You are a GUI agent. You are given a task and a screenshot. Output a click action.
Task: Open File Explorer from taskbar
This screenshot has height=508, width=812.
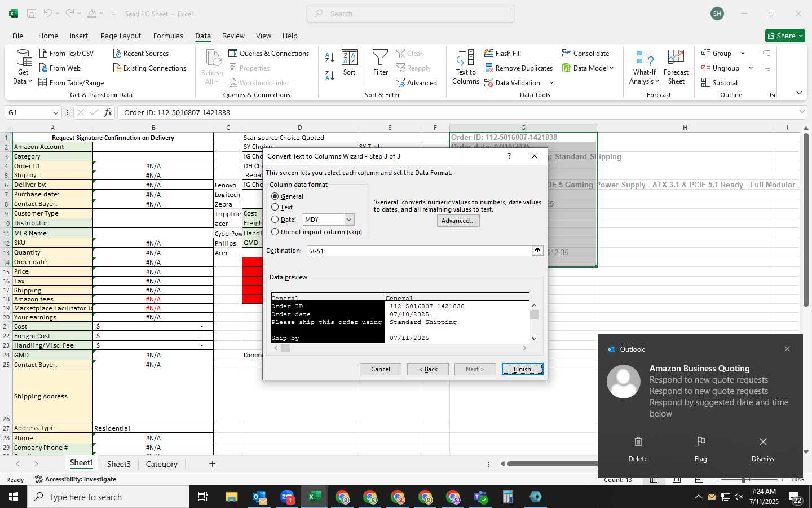click(232, 497)
